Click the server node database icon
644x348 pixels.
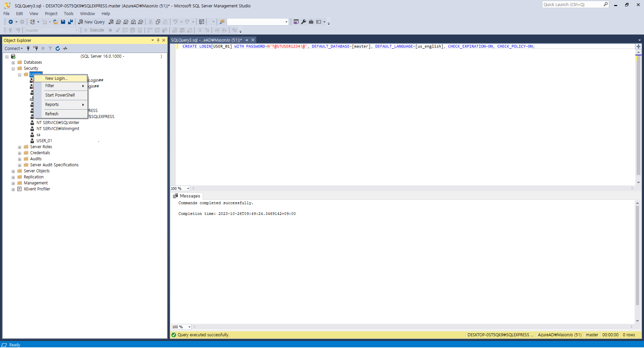point(13,56)
